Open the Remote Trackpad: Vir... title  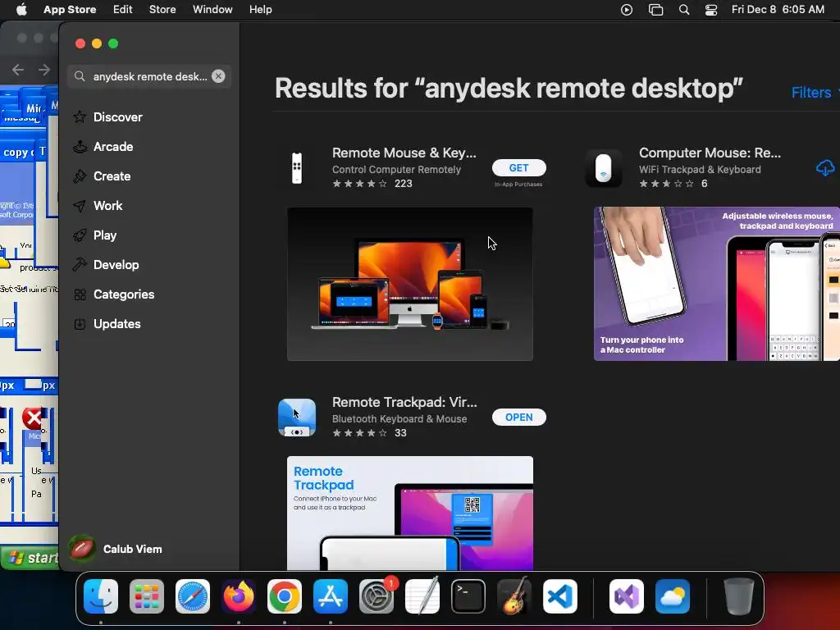point(404,402)
